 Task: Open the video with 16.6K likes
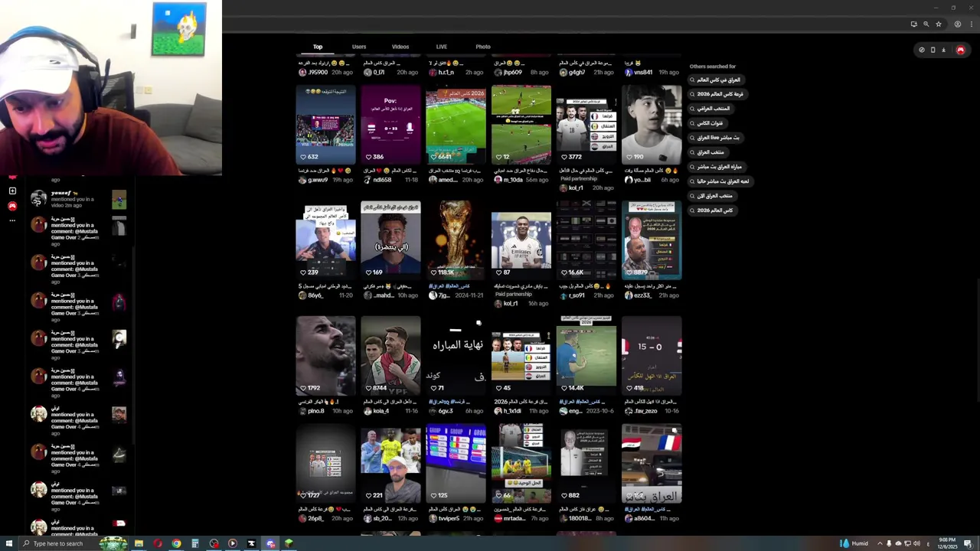point(586,240)
